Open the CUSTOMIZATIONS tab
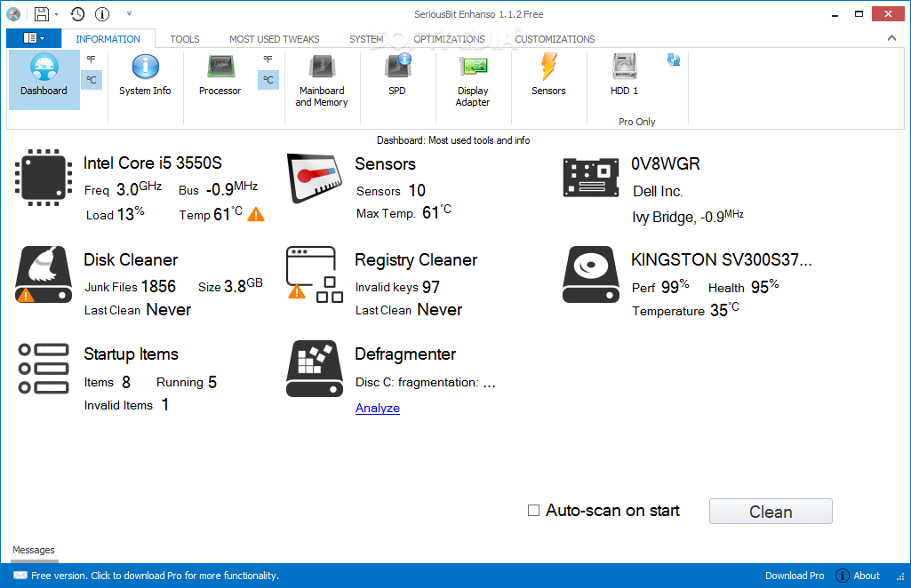The height and width of the screenshot is (588, 911). point(555,39)
